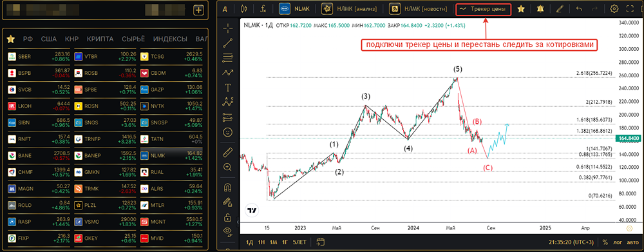Toggle stay in drawing mode
This screenshot has height=252, width=644.
(227, 202)
